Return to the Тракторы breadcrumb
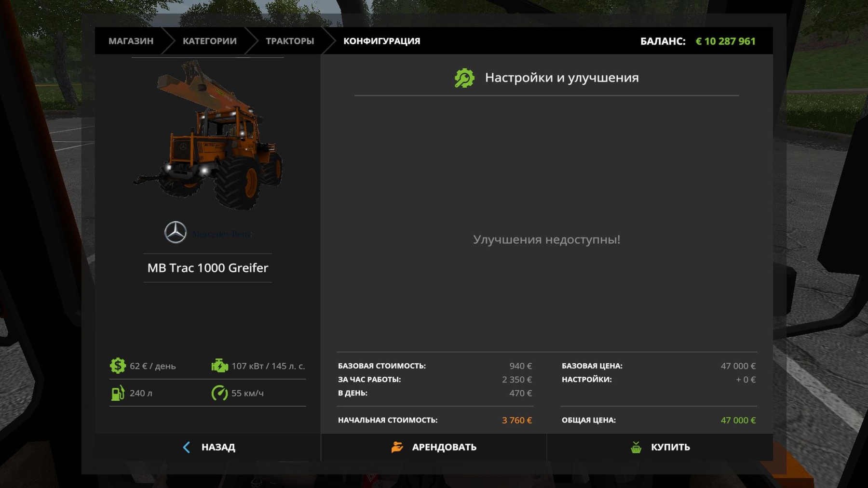Image resolution: width=868 pixels, height=488 pixels. click(x=290, y=41)
